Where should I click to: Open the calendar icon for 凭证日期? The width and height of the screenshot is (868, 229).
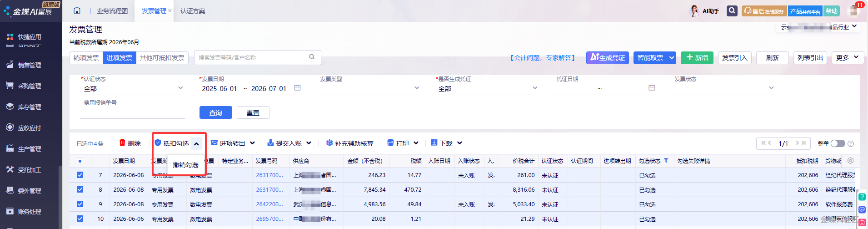coord(652,88)
